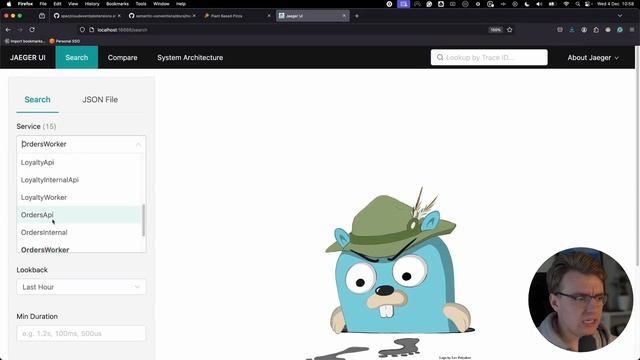This screenshot has height=360, width=640.
Task: Open the Firefox History menu
Action: [92, 4]
